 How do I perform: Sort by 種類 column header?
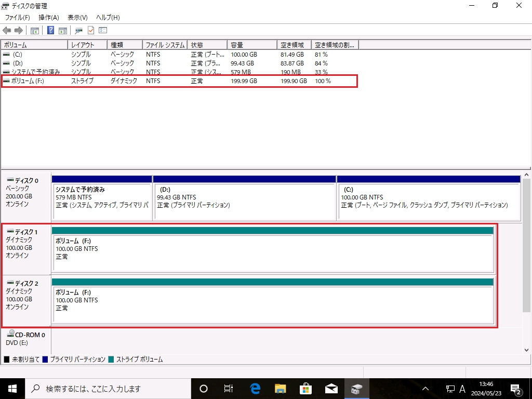point(125,45)
